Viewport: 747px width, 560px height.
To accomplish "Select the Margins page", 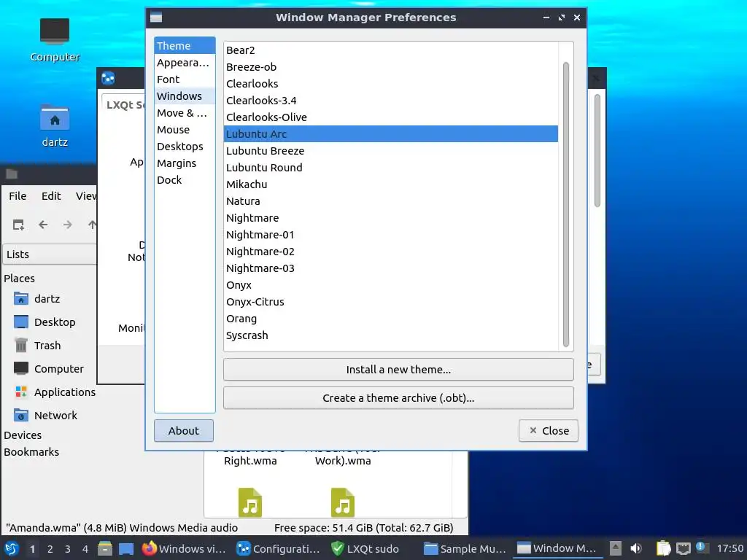I will click(185, 163).
